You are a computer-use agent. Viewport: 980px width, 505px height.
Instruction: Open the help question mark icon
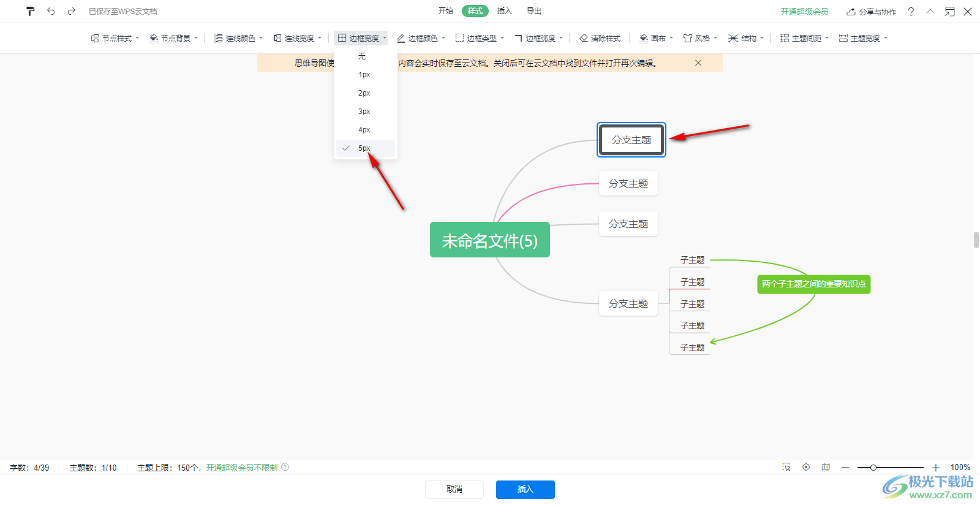(x=911, y=12)
